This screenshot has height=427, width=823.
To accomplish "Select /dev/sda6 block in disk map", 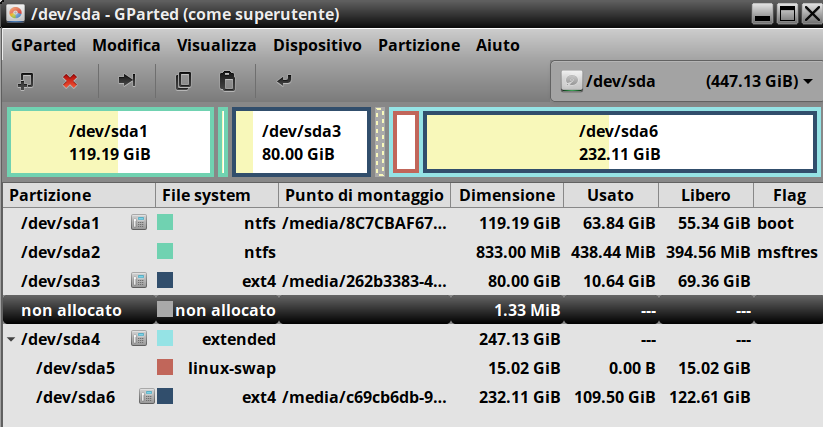I will pyautogui.click(x=619, y=142).
